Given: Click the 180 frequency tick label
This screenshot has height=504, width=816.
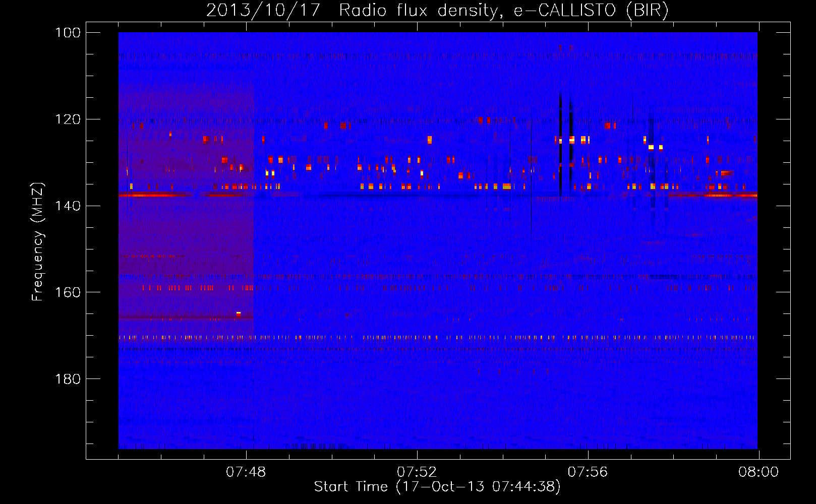Looking at the screenshot, I should pos(68,379).
